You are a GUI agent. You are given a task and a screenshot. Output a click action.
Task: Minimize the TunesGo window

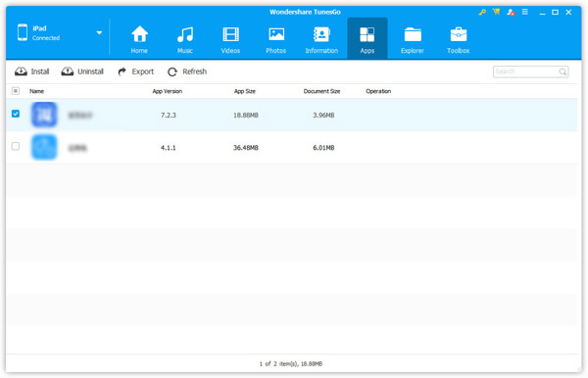542,13
